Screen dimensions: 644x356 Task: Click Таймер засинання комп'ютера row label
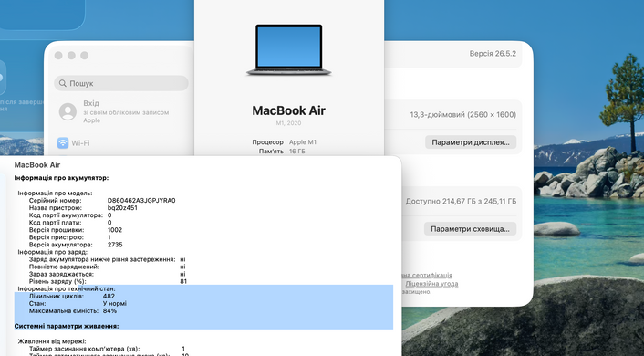point(84,349)
